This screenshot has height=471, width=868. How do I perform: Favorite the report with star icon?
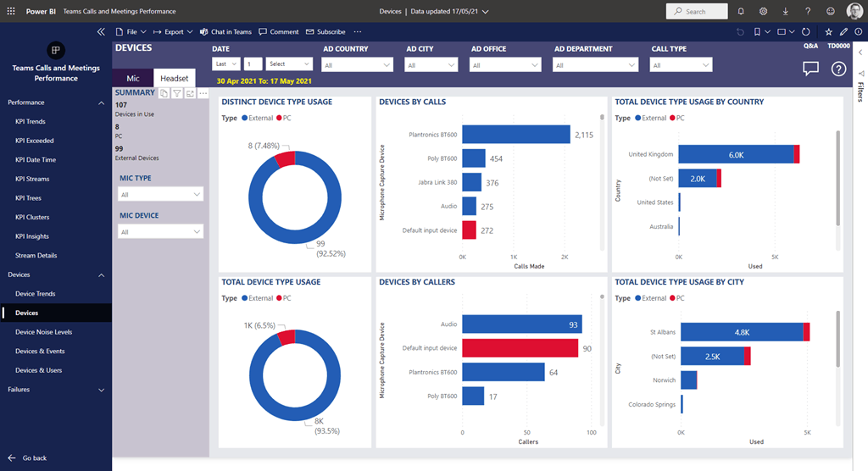(828, 31)
